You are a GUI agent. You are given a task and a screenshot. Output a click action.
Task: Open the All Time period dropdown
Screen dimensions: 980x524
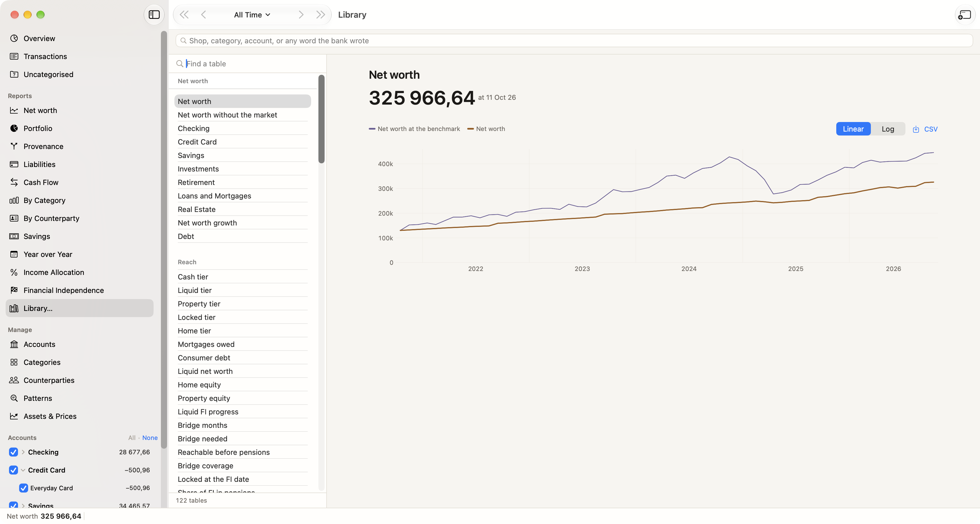point(252,15)
